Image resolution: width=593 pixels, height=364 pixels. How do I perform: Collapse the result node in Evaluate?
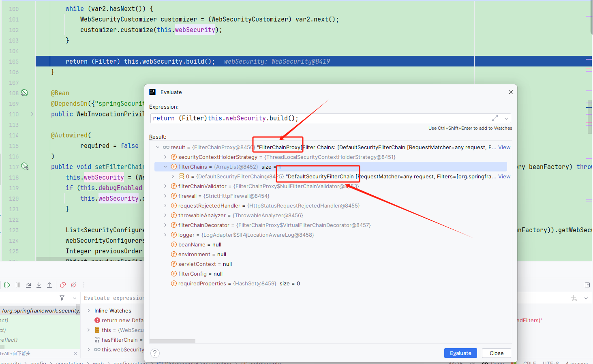(x=158, y=147)
